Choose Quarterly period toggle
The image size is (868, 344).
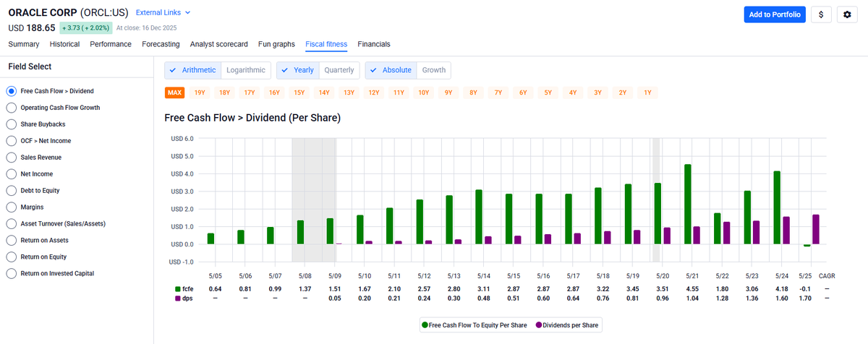click(339, 70)
